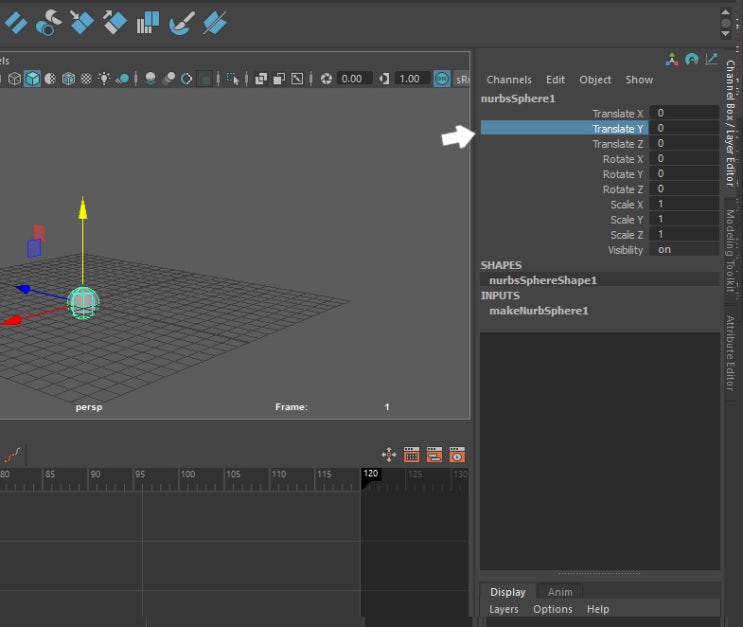Click the gamma field showing 1.00
Viewport: 743px width, 627px height.
(412, 79)
